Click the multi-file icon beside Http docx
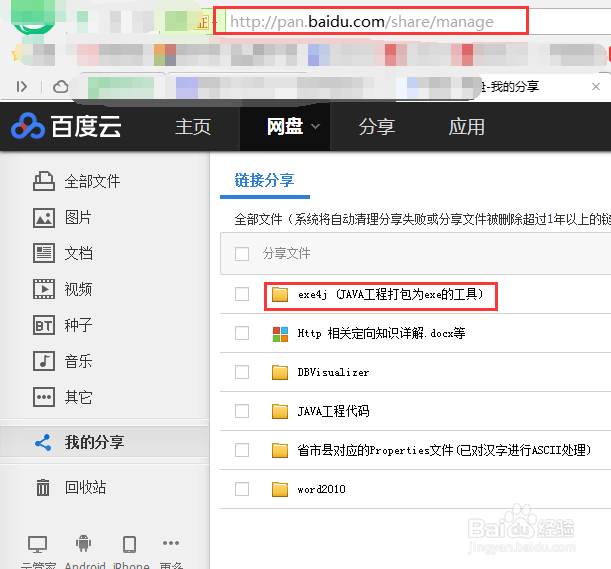Viewport: 611px width, 569px height. pos(280,334)
